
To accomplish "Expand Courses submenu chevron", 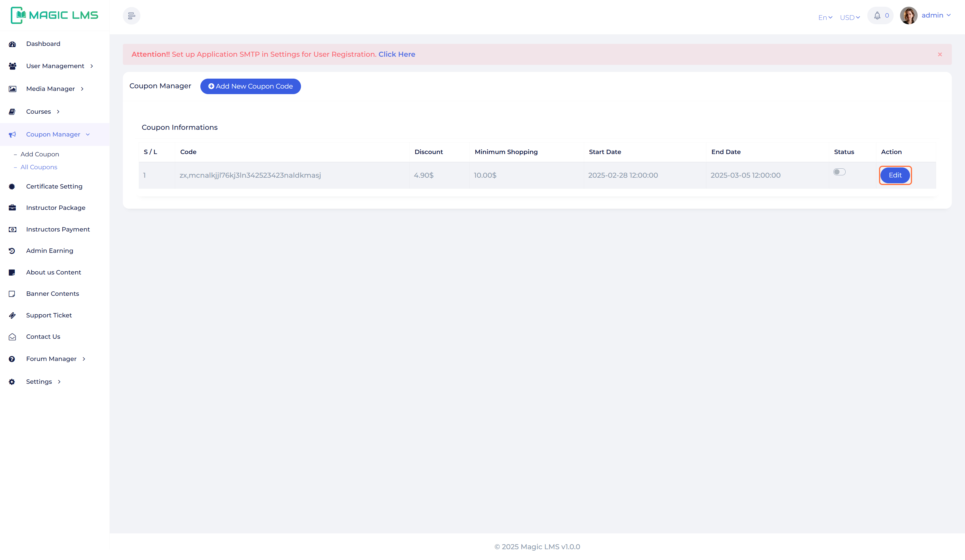I will click(x=58, y=112).
